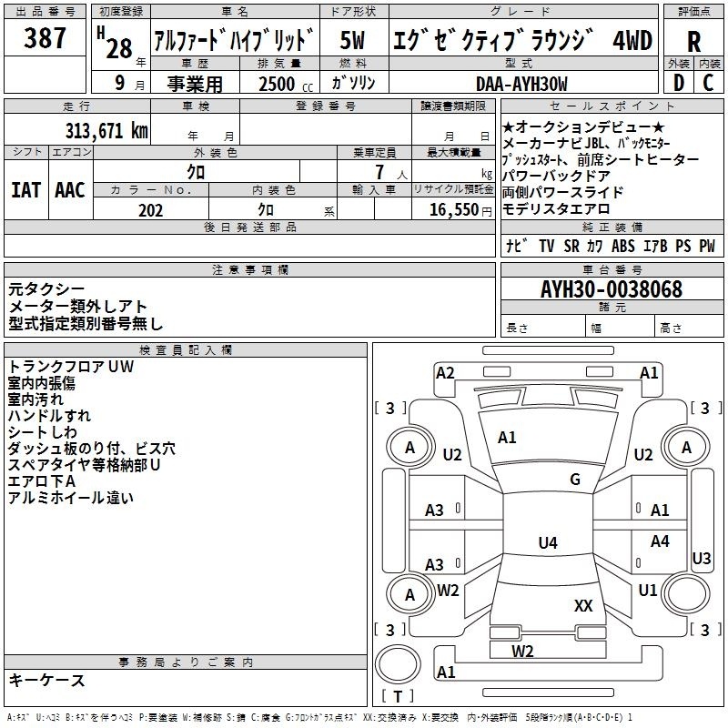Click the [T] spare tire symbol

[398, 697]
